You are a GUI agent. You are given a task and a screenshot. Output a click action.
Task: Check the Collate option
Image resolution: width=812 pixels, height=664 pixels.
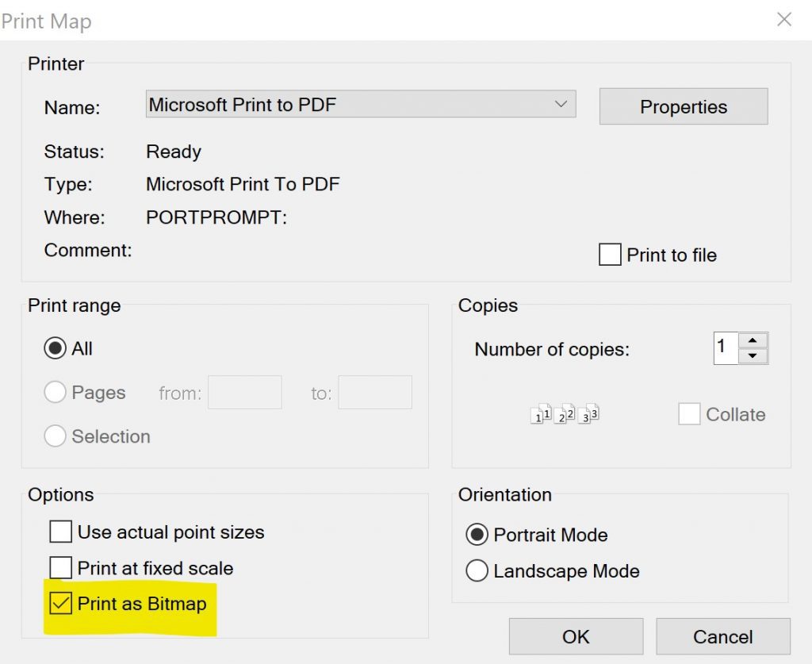pyautogui.click(x=689, y=413)
